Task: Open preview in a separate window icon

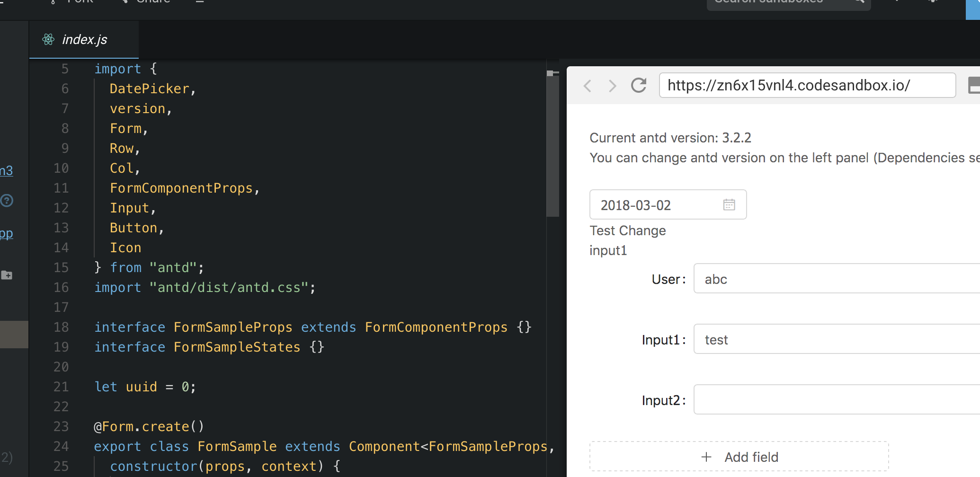Action: 974,86
